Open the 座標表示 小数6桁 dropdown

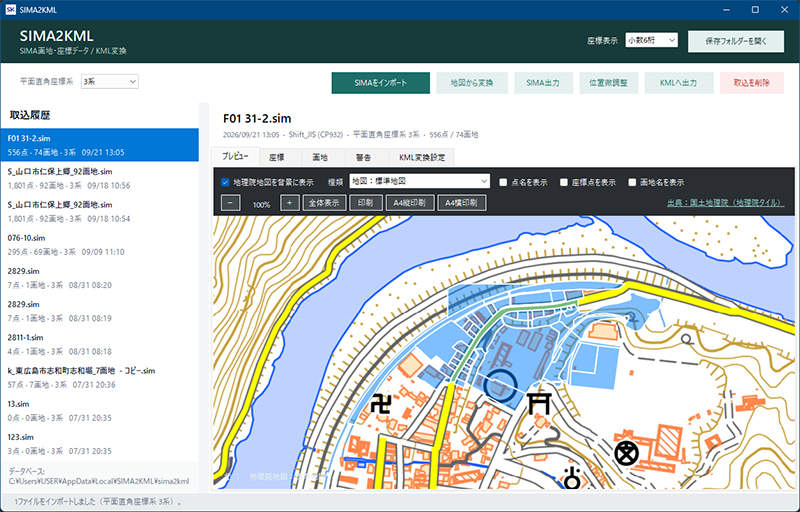coord(652,40)
